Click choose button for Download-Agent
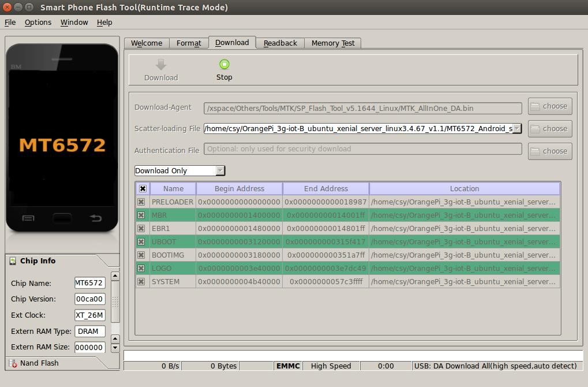The height and width of the screenshot is (387, 588). (550, 106)
